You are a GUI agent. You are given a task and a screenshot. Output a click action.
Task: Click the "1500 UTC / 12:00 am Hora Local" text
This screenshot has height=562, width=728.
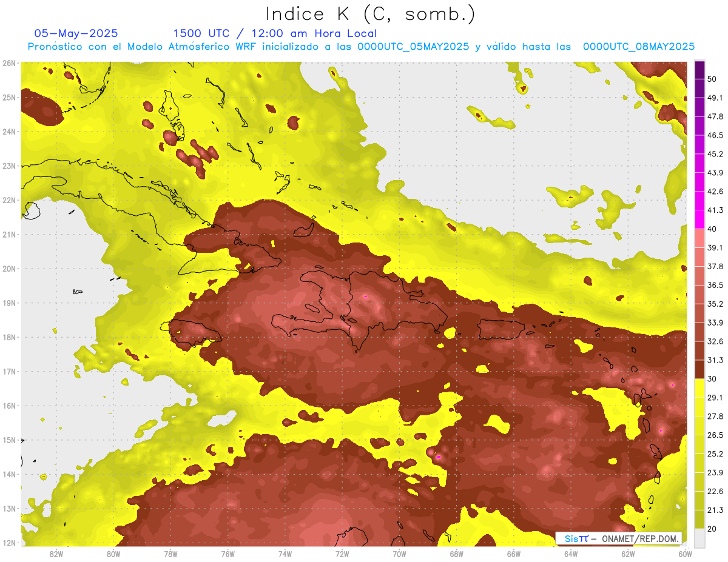(x=275, y=33)
